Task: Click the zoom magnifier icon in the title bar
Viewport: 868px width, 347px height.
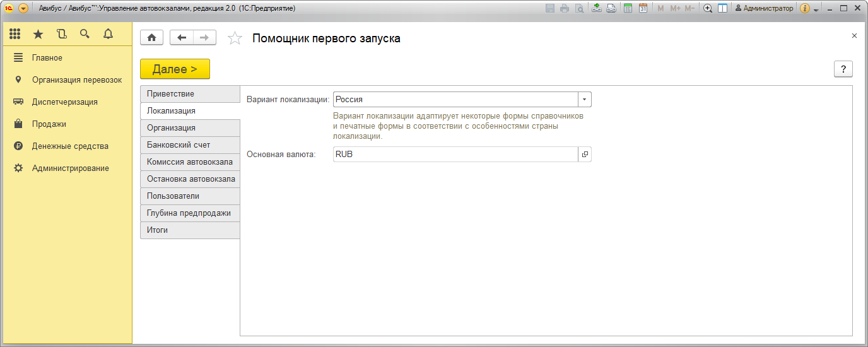Action: [708, 8]
